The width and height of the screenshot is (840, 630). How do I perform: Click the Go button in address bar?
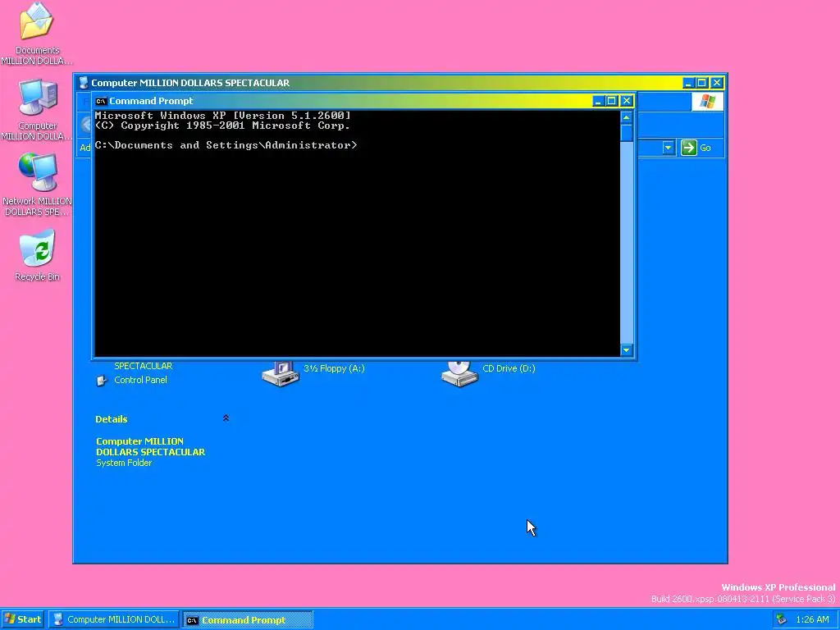click(696, 148)
